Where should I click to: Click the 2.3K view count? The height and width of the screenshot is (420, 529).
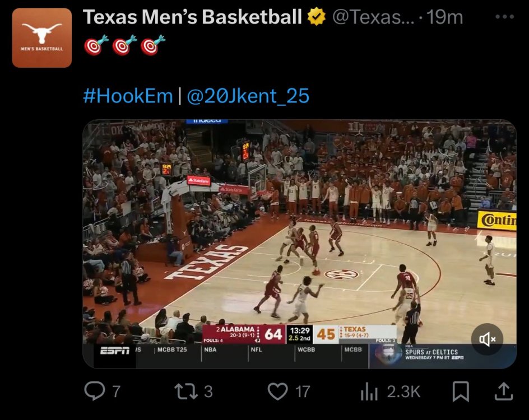tap(403, 392)
